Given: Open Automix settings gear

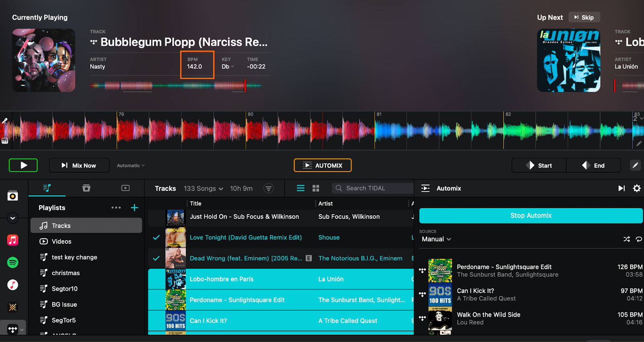Looking at the screenshot, I should (636, 188).
